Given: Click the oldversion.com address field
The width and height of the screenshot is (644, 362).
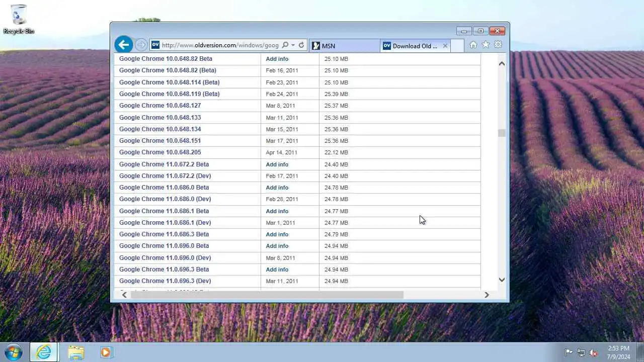Looking at the screenshot, I should (x=220, y=45).
